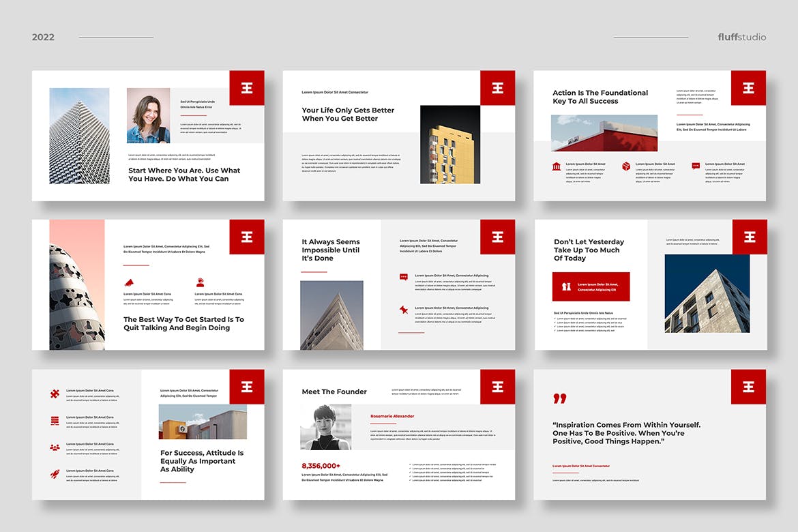This screenshot has width=798, height=532.
Task: Click the 8,356,000+ statistic link
Action: pos(321,465)
